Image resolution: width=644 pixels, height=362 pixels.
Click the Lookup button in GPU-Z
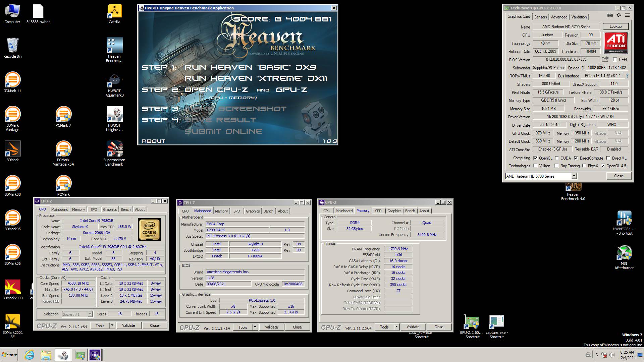(x=615, y=26)
